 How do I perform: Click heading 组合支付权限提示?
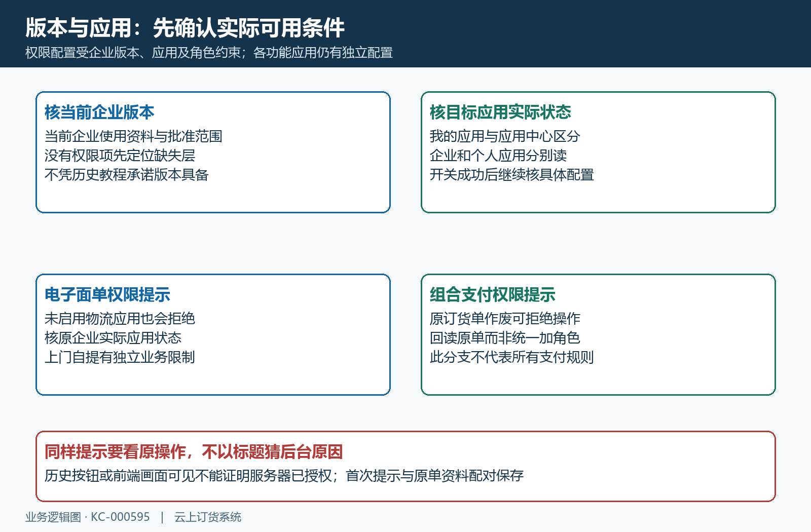(x=493, y=294)
